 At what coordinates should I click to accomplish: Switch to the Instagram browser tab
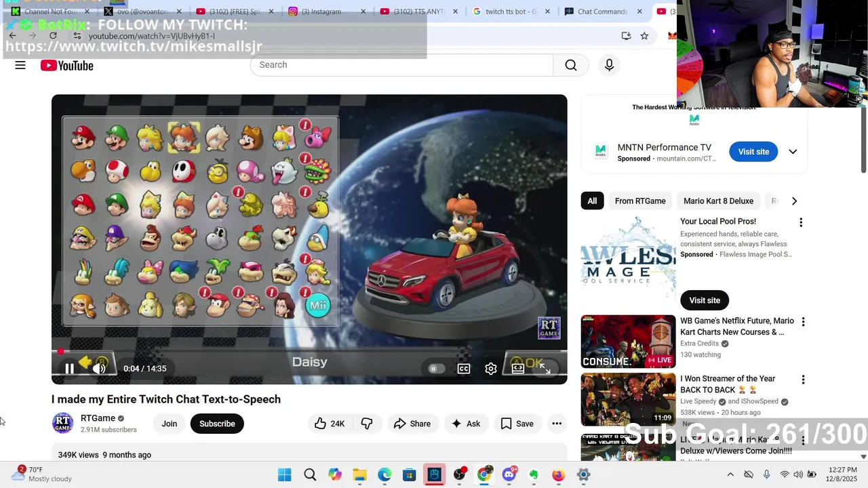tap(327, 12)
